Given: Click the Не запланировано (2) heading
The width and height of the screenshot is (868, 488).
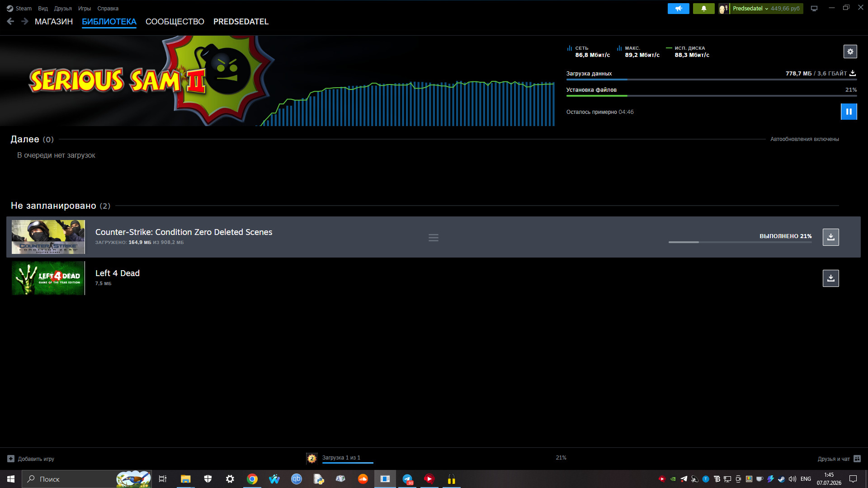Looking at the screenshot, I should pyautogui.click(x=61, y=206).
